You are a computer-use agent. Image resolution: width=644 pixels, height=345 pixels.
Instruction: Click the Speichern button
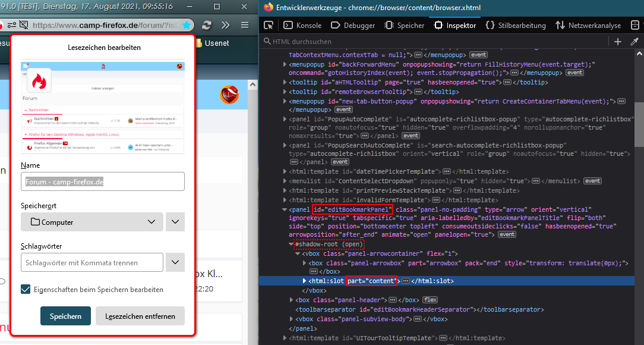(x=65, y=316)
